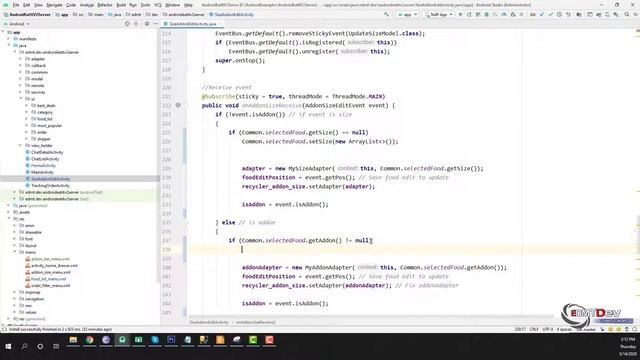
Task: Click the CRLF line separator in status bar
Action: pyautogui.click(x=534, y=329)
